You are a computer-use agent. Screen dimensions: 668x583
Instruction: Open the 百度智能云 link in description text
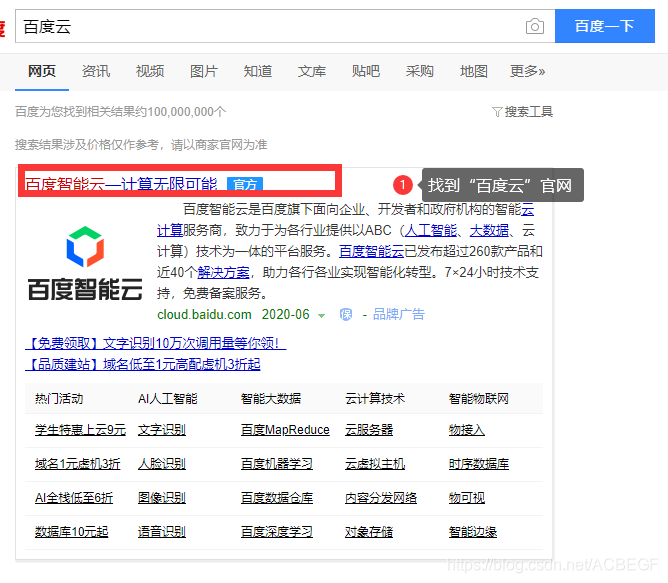(371, 251)
